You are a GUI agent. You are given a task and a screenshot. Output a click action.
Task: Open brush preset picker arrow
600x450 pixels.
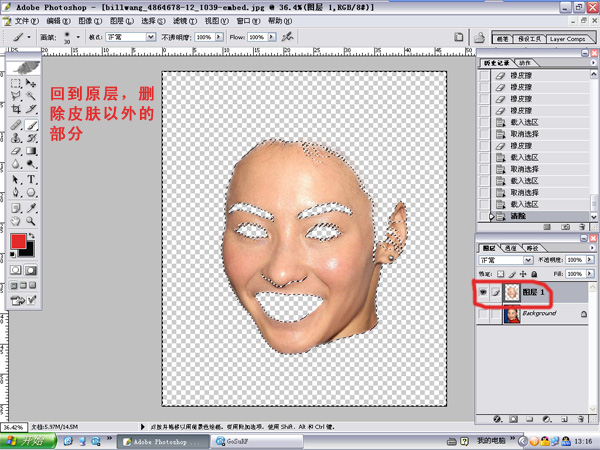tap(78, 37)
